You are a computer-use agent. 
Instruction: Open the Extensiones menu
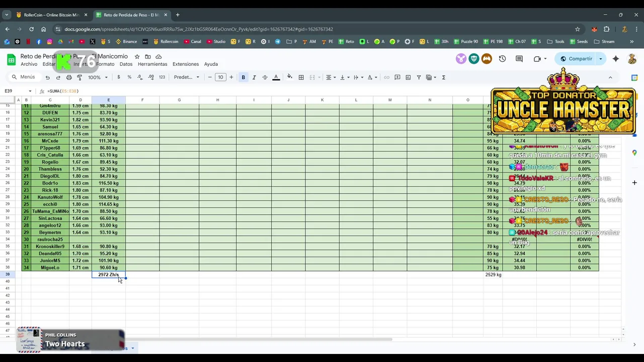coord(186,64)
